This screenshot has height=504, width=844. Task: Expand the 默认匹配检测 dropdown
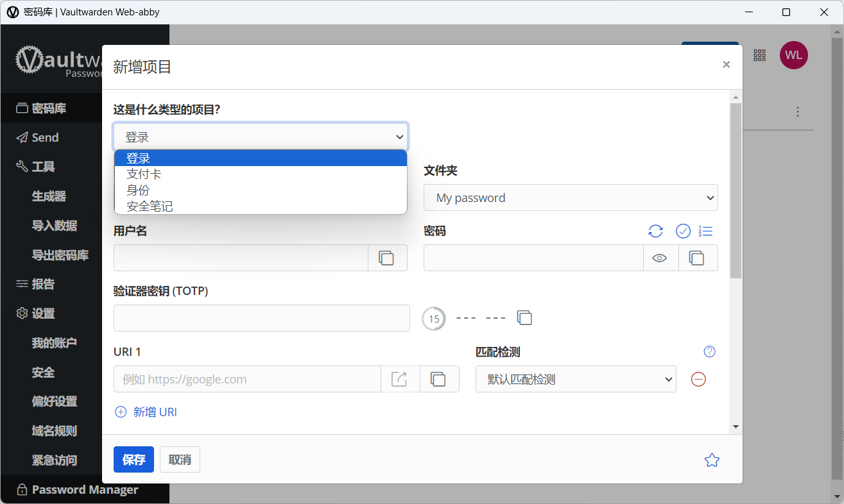point(576,379)
